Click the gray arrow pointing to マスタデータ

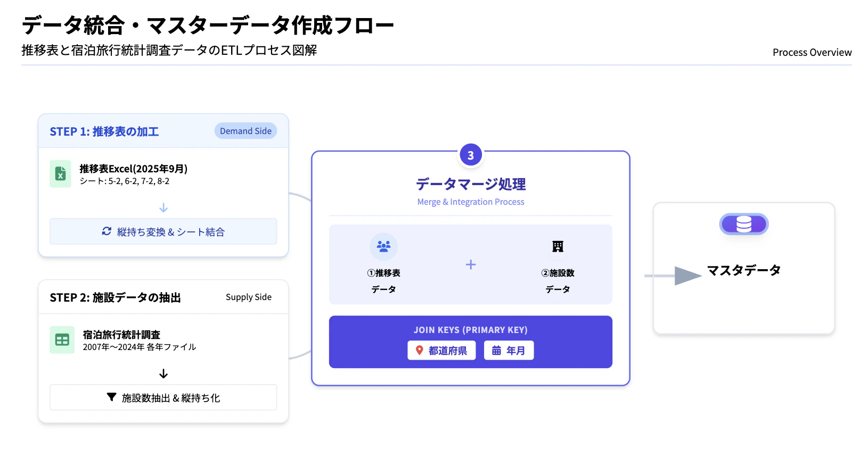pos(673,276)
